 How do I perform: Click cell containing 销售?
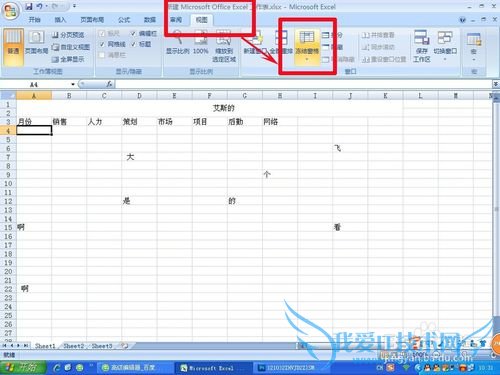tap(69, 122)
